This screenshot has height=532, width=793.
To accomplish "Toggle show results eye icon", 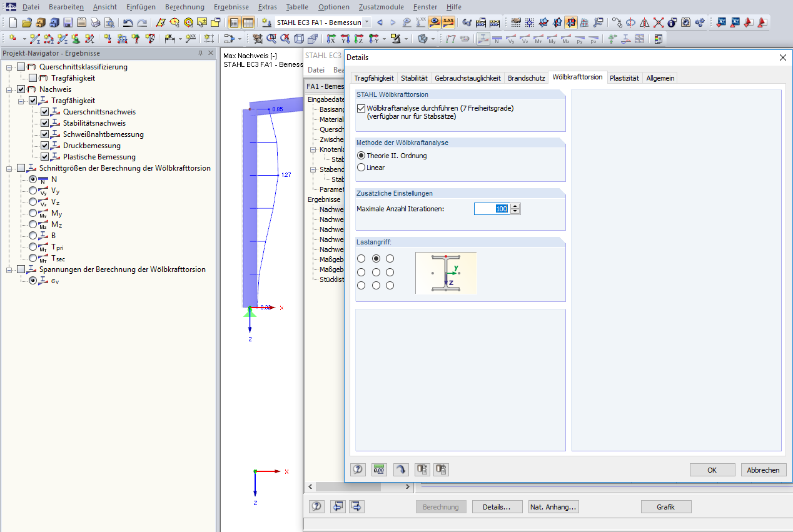I will coord(434,23).
